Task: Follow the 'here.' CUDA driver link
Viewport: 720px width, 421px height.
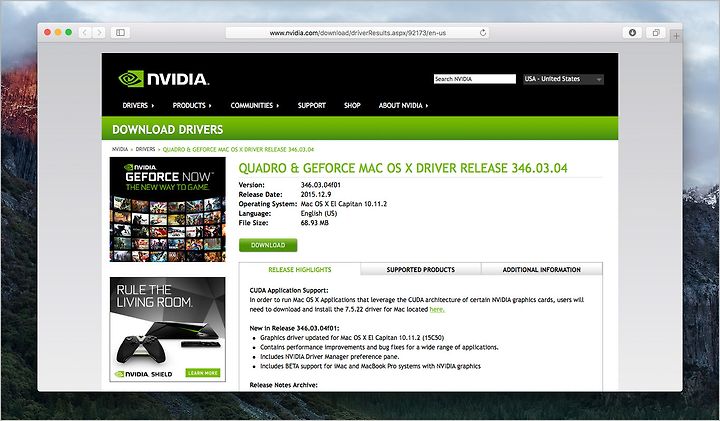Action: [x=437, y=309]
